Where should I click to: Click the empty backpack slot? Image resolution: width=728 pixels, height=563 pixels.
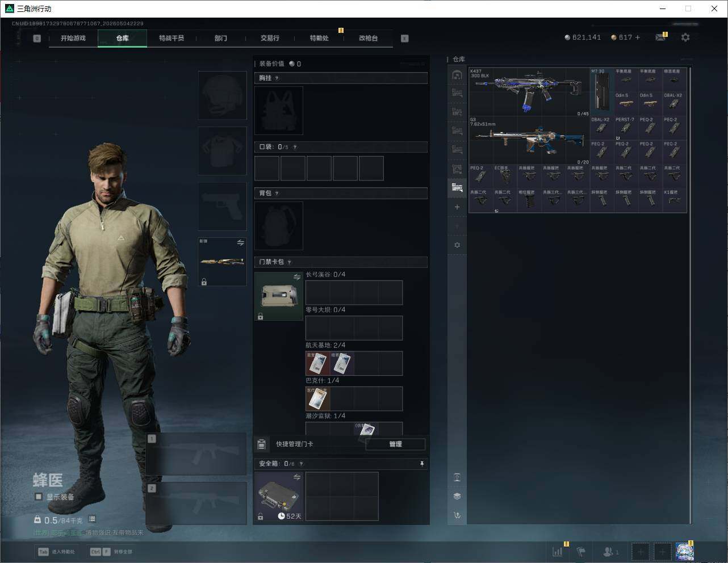tap(279, 226)
